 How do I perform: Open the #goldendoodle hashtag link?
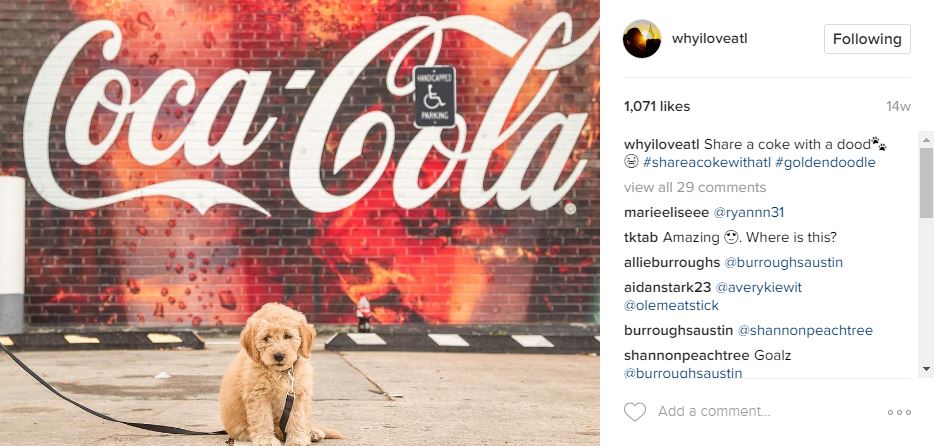pyautogui.click(x=825, y=162)
